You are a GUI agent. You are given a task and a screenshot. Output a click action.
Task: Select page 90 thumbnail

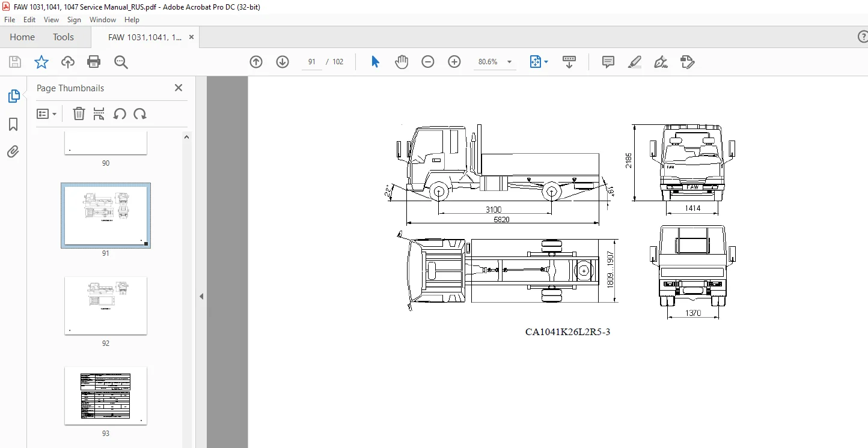click(x=106, y=144)
